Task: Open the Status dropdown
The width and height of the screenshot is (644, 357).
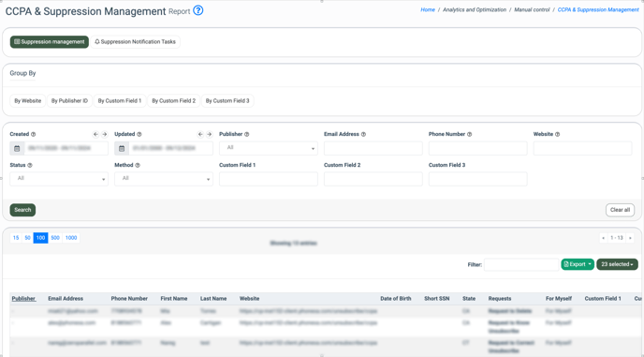Action: [x=59, y=179]
